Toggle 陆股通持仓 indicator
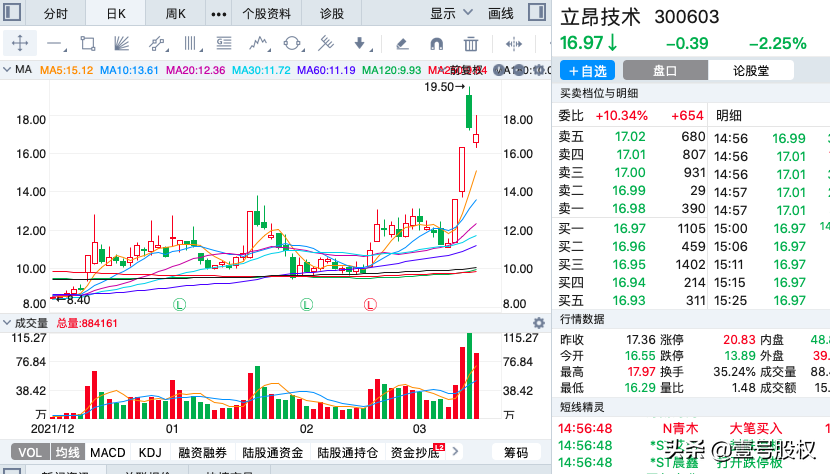The width and height of the screenshot is (830, 474). 347,452
